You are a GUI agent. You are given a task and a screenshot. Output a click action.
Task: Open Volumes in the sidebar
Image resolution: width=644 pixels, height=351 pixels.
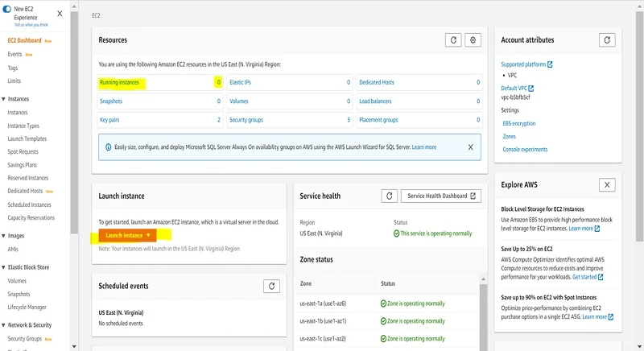point(17,281)
